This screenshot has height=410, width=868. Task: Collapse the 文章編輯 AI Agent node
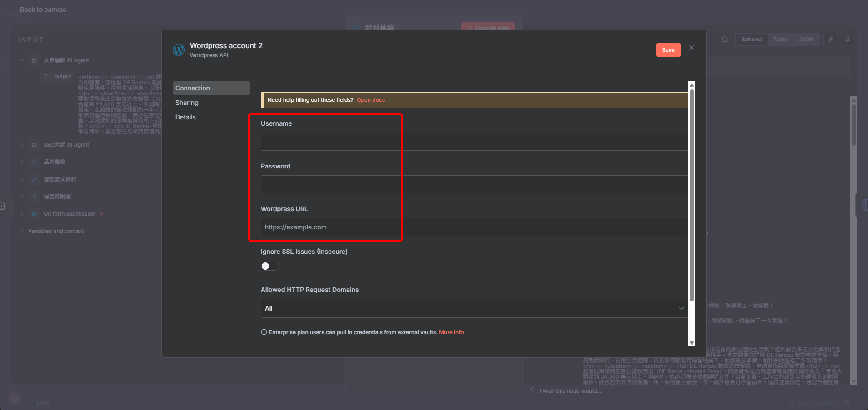[22, 60]
